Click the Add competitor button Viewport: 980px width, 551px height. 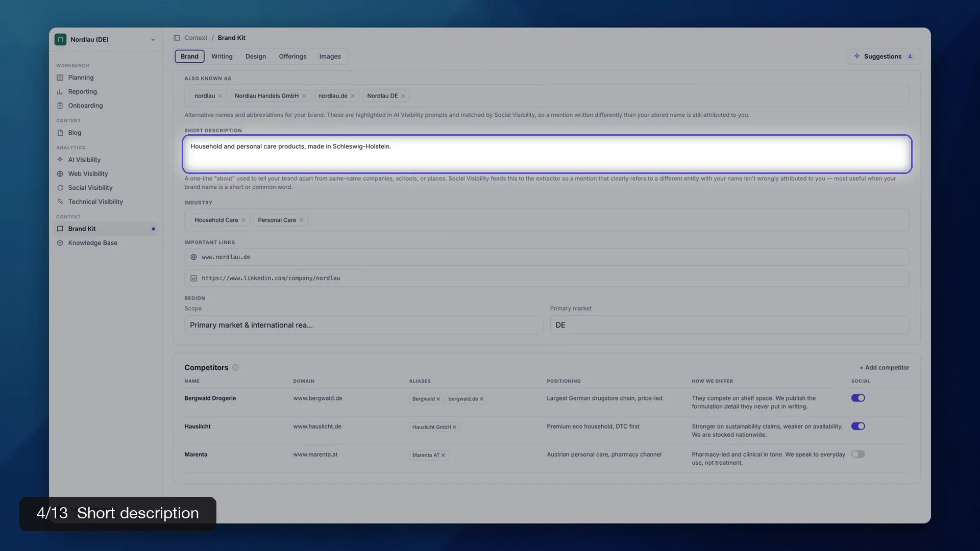(885, 367)
